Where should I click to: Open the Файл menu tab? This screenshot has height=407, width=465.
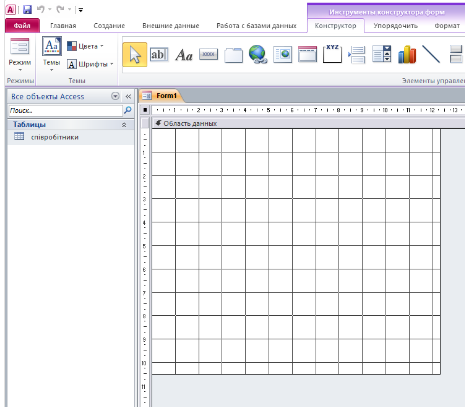point(22,26)
